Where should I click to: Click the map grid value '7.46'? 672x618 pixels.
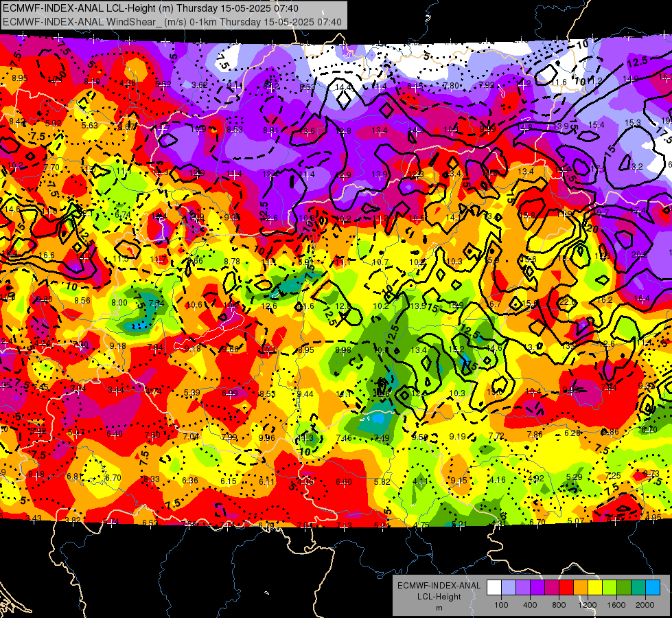344,437
